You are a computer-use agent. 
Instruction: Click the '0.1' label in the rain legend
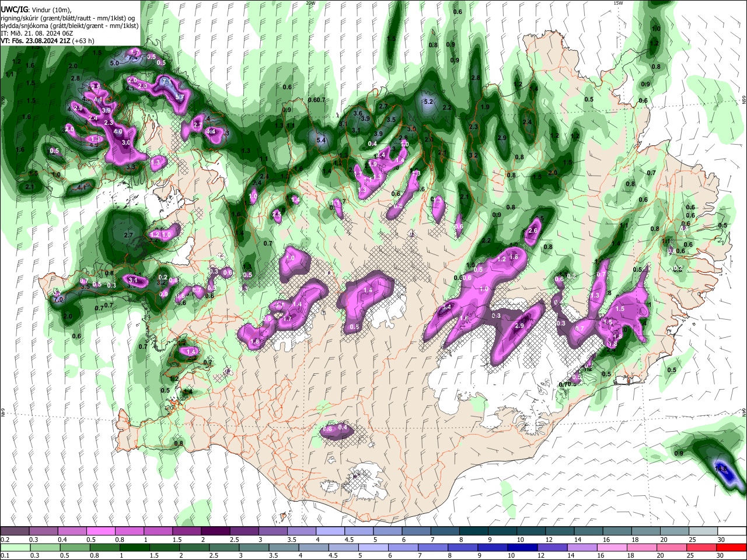pos(4,556)
